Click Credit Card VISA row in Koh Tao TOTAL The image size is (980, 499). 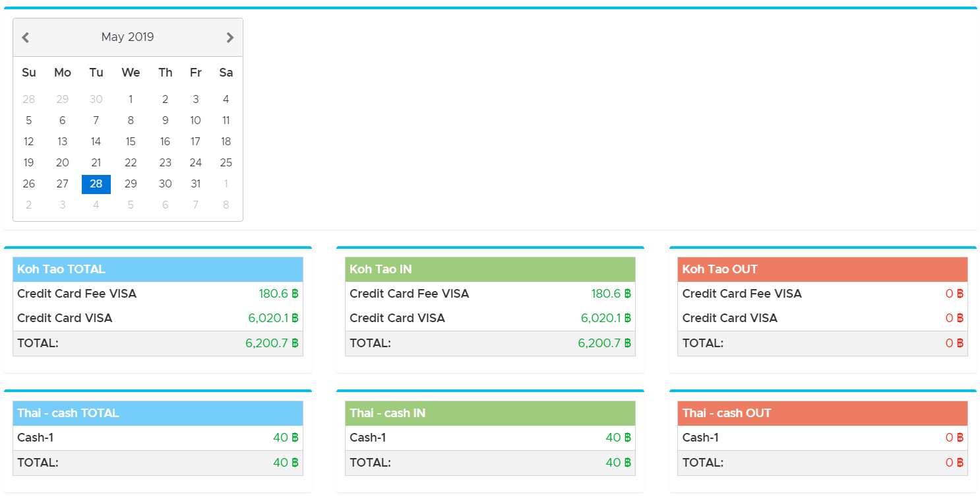158,318
